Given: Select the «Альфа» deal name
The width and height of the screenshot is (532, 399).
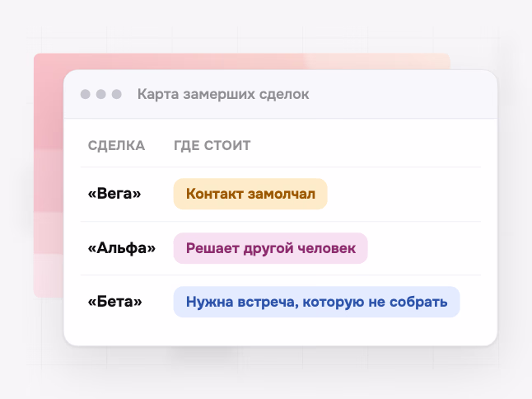Looking at the screenshot, I should (121, 248).
